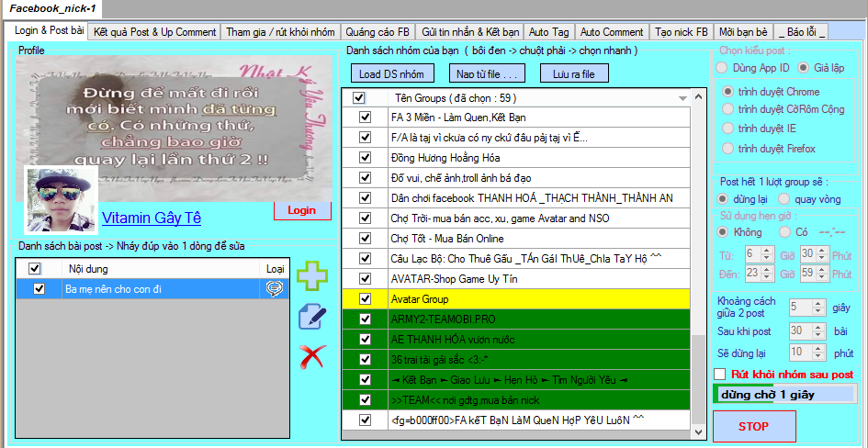Viewport: 868px width, 448px height.
Task: Click the Lưu ra file button
Action: pos(573,73)
